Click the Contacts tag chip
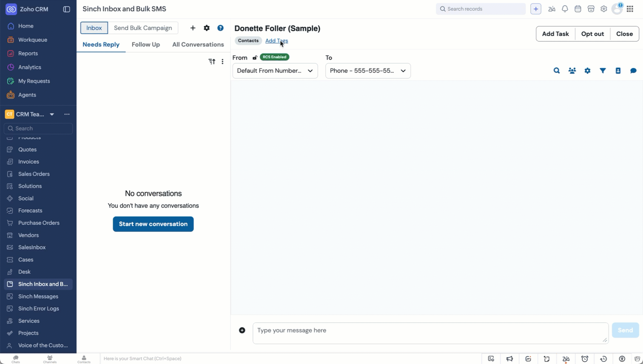This screenshot has height=364, width=643. click(248, 41)
